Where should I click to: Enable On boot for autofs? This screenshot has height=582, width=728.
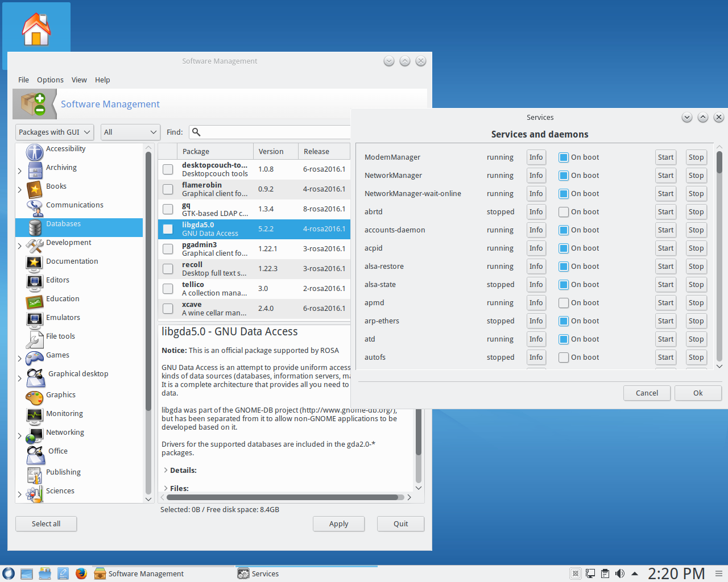[564, 357]
